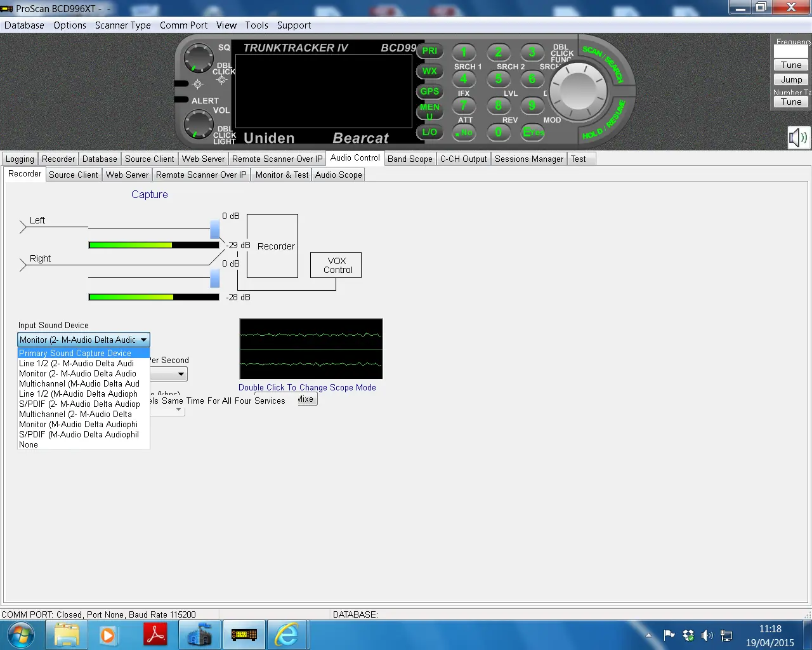Viewport: 812px width, 650px height.
Task: Click scanner keypad number 5
Action: 498,79
